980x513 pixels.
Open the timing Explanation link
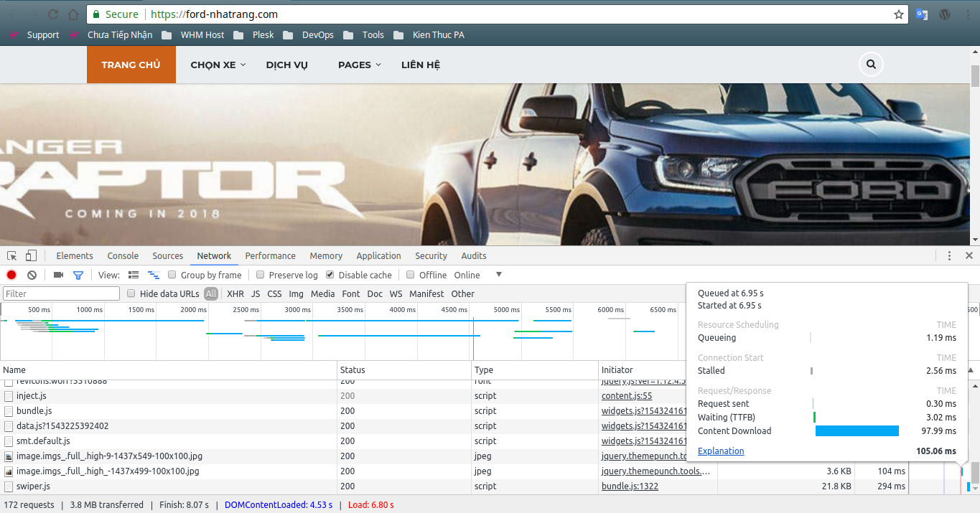(721, 451)
